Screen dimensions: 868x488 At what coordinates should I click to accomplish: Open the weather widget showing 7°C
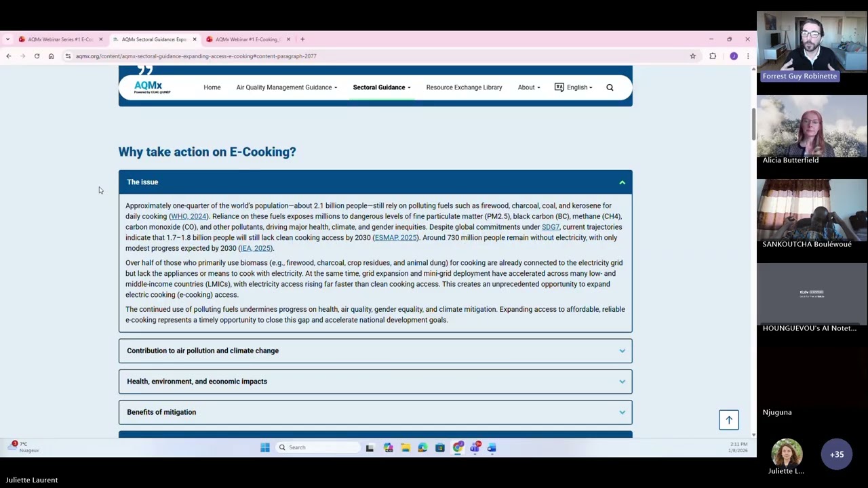24,447
